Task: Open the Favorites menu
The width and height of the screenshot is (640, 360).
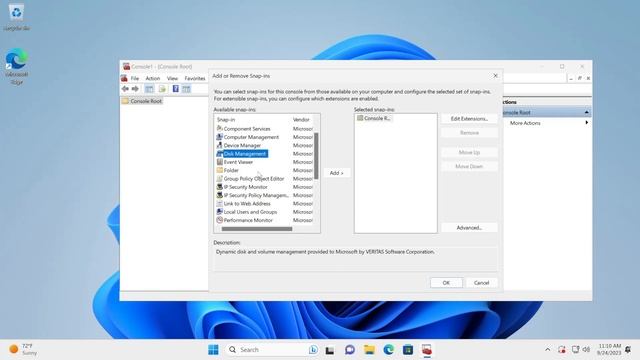Action: point(195,78)
